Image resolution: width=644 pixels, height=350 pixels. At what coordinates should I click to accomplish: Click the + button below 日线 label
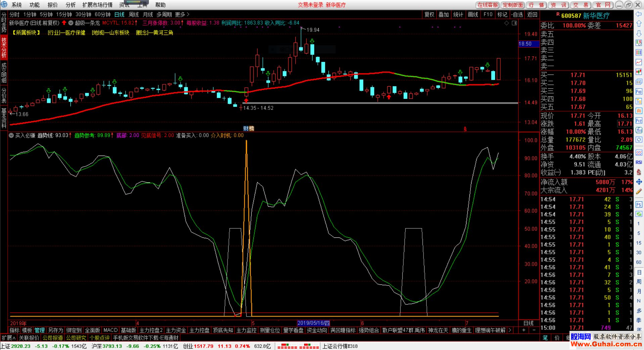coord(524,330)
